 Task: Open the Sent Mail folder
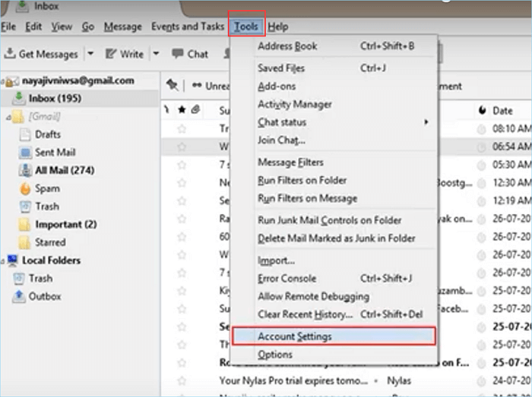tap(47, 153)
